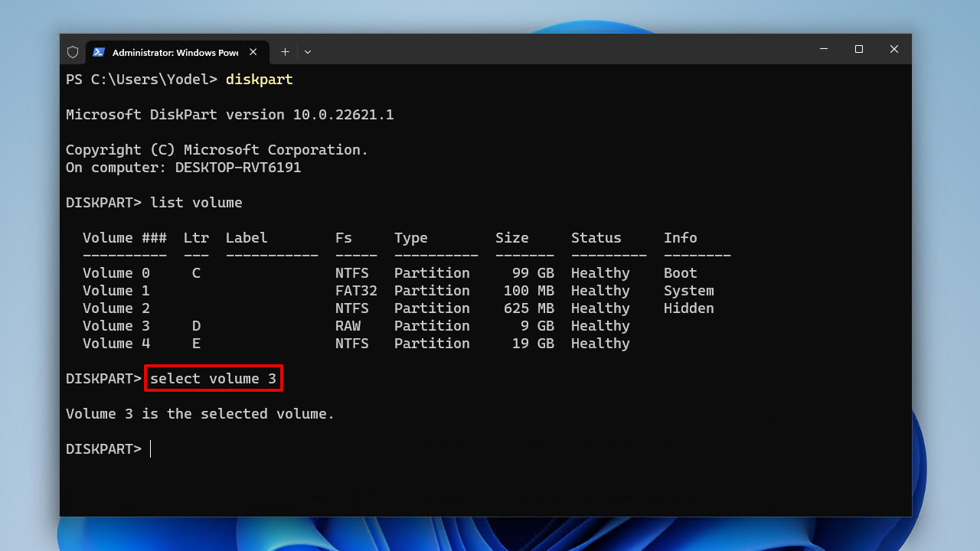This screenshot has height=551, width=980.
Task: Click drive letter 'E' of Volume 4
Action: tap(196, 344)
